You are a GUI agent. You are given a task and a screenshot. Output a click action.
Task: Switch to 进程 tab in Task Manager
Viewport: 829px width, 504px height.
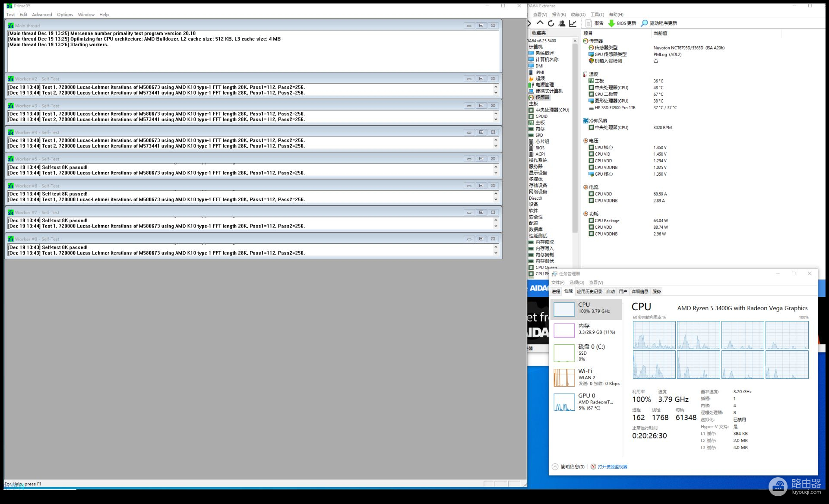click(x=556, y=292)
